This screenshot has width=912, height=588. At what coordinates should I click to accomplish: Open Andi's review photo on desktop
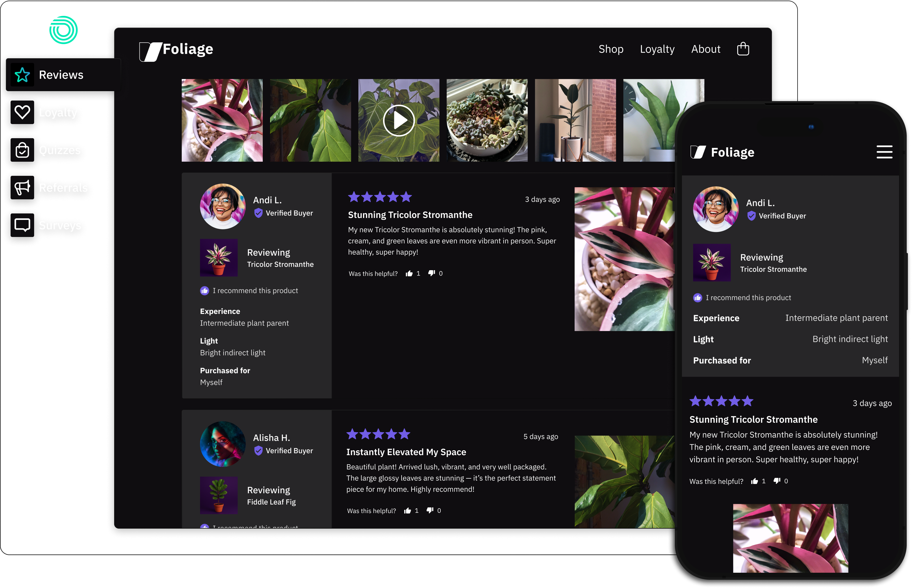pos(625,259)
